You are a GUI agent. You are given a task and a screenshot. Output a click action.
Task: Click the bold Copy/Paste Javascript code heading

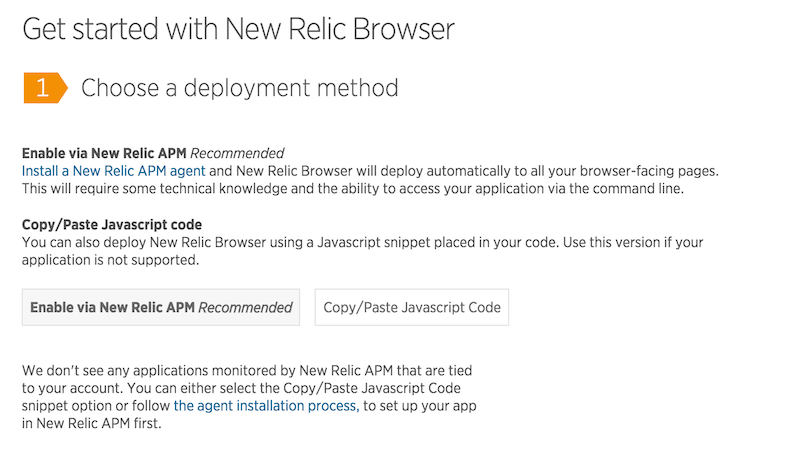112,224
